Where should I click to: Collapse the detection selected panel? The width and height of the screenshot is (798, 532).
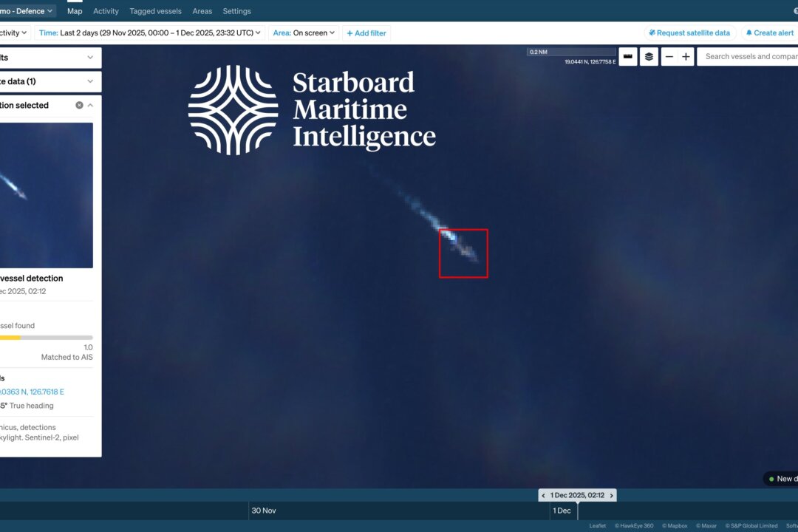point(90,106)
